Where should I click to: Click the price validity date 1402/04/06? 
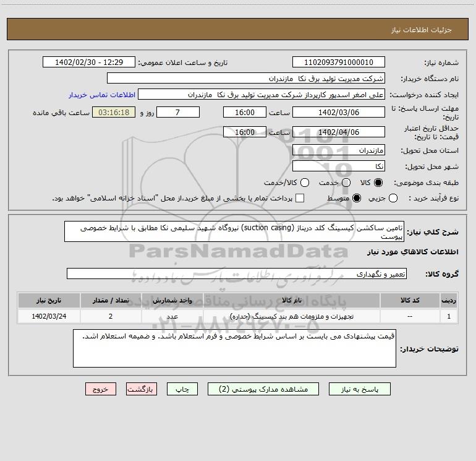click(x=339, y=132)
